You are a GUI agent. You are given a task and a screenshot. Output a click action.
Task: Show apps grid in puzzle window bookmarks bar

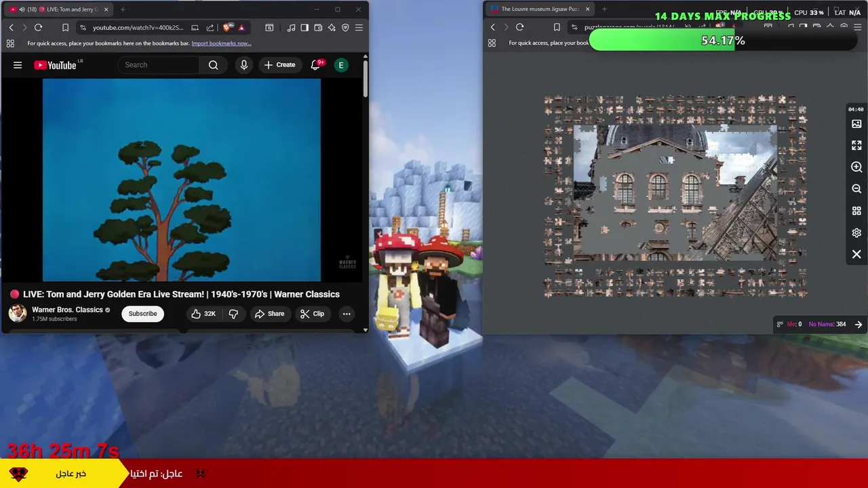tap(492, 43)
